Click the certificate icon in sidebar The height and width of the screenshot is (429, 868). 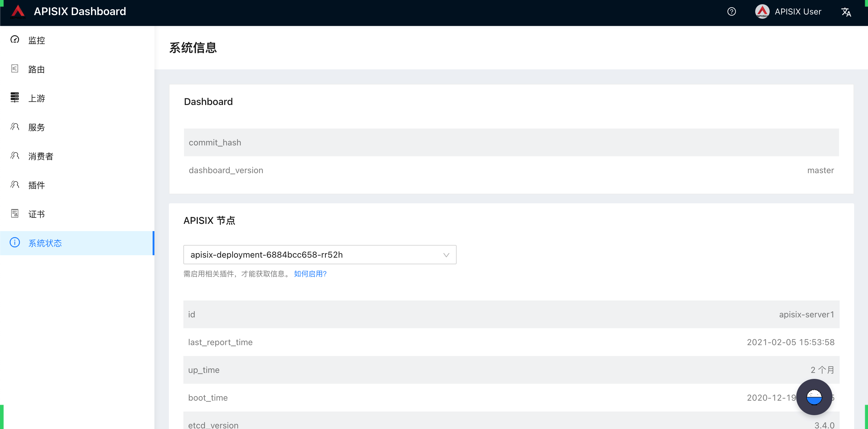click(x=15, y=214)
